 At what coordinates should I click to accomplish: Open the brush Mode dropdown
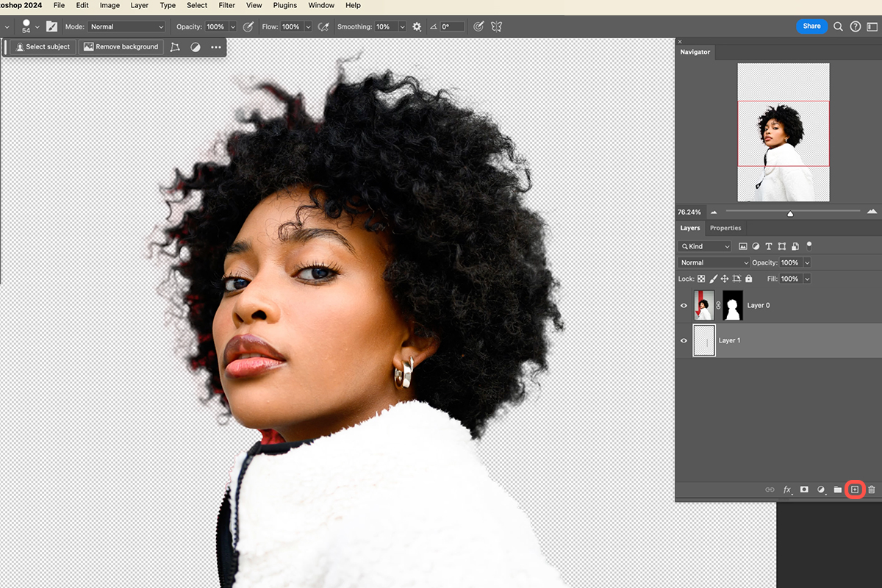[125, 26]
